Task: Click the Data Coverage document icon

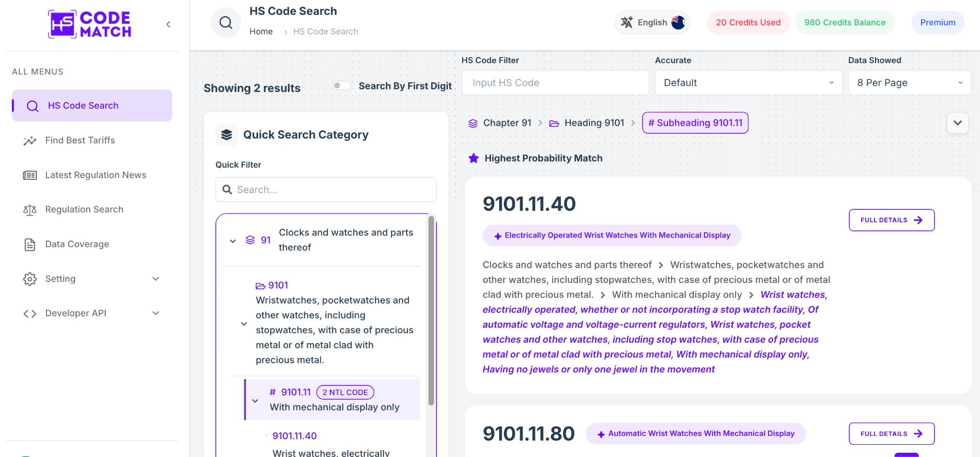Action: (x=30, y=245)
